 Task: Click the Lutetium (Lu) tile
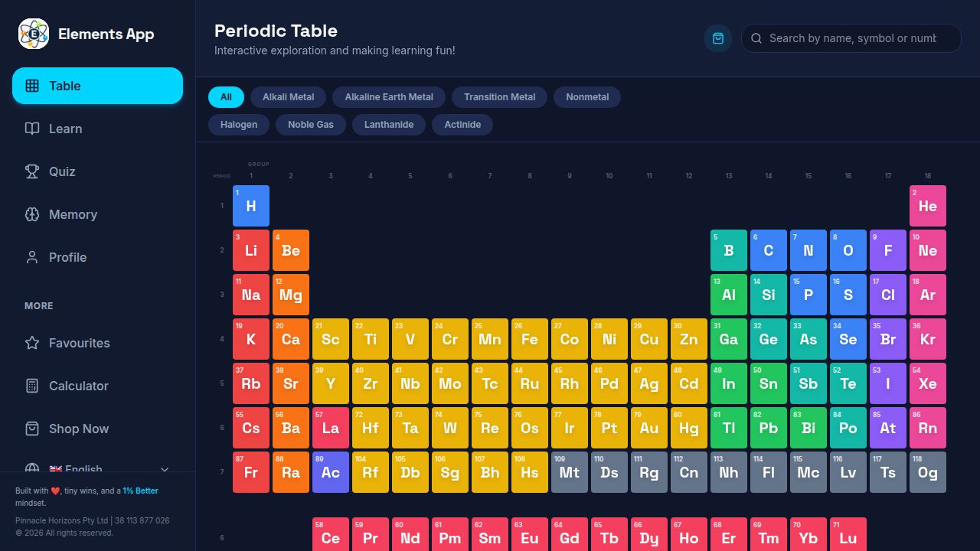point(848,534)
